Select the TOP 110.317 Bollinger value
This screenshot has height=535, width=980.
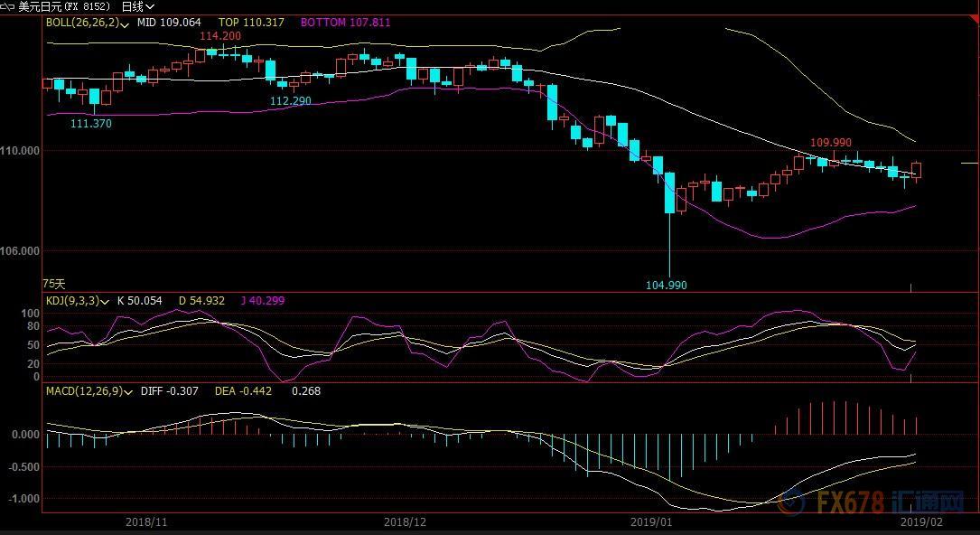[251, 23]
